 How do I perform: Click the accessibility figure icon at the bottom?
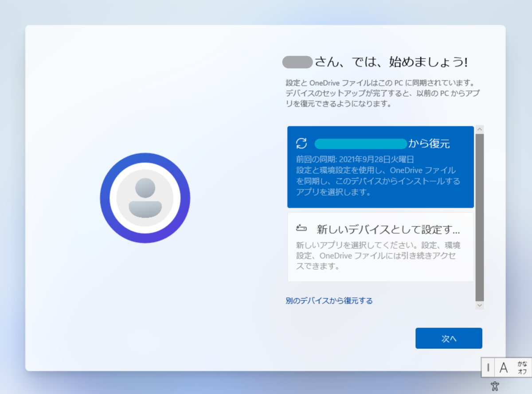point(494,385)
